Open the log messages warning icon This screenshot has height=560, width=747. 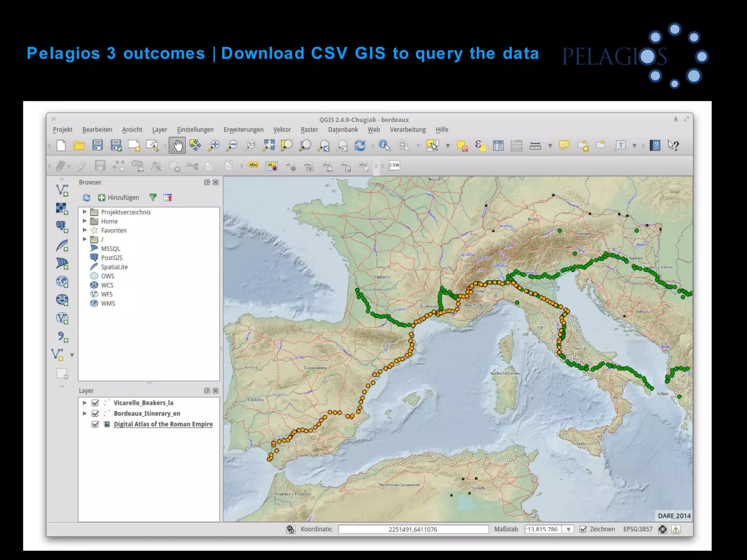point(676,529)
